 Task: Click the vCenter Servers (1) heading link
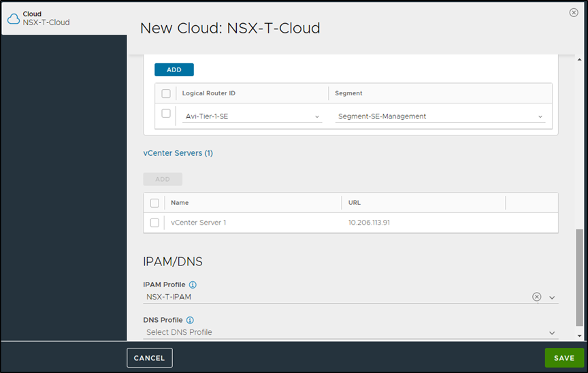point(178,153)
